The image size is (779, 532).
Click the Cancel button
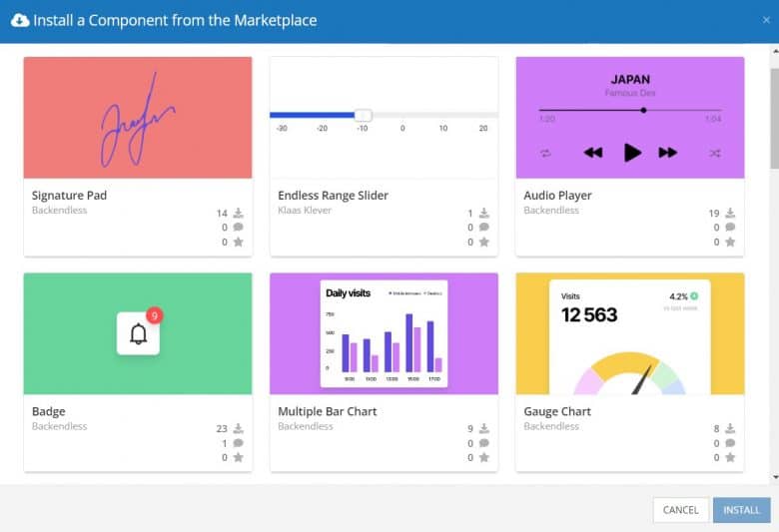[681, 510]
